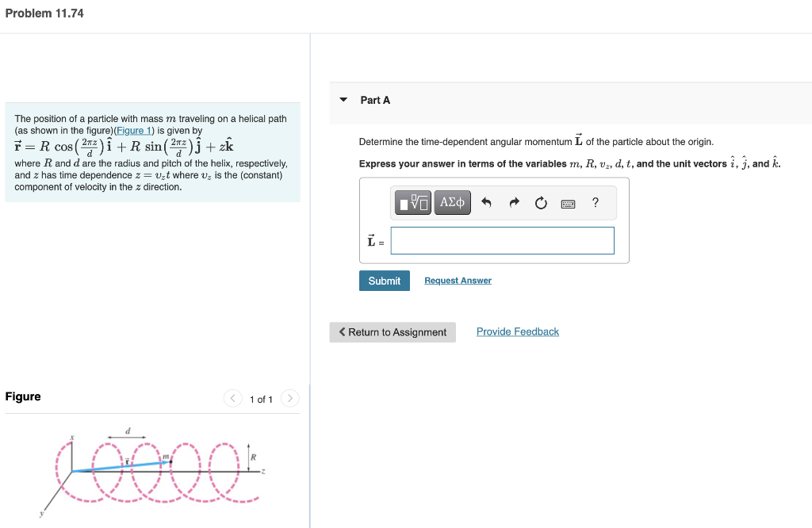Click the Request Answer link
Image resolution: width=812 pixels, height=528 pixels.
(x=458, y=280)
